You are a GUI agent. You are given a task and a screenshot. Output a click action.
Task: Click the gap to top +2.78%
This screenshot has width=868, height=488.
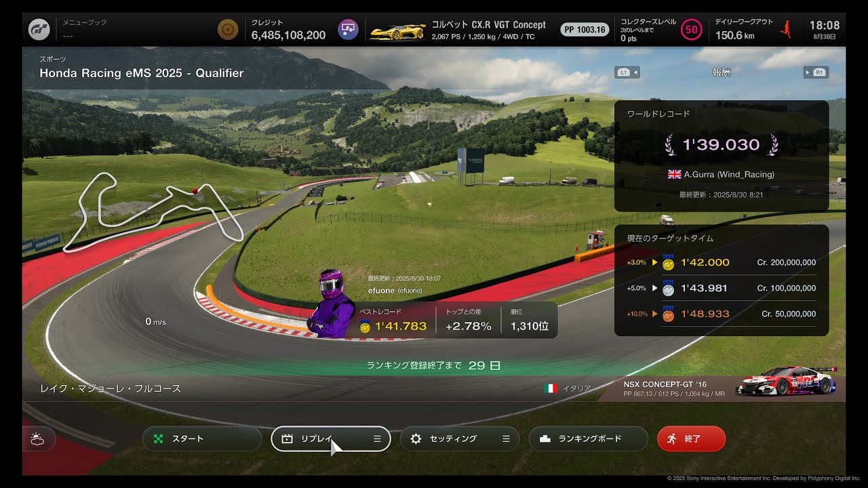469,327
